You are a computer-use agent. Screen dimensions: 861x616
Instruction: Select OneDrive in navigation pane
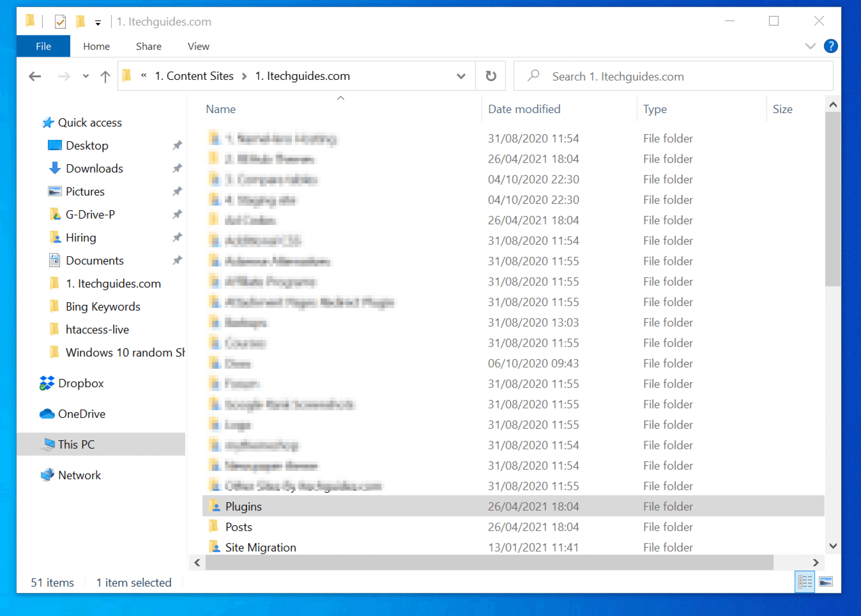[x=73, y=414]
